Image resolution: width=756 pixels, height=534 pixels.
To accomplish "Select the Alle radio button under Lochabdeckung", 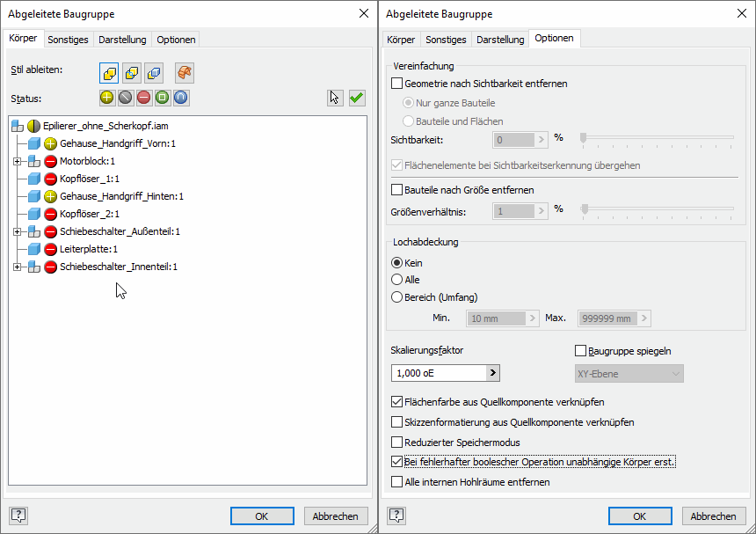I will tap(396, 280).
